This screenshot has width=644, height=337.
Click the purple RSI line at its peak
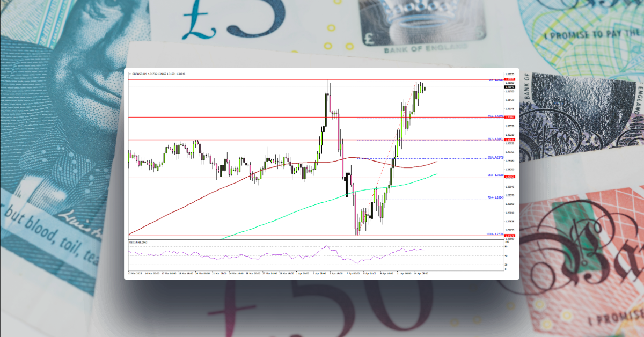326,246
